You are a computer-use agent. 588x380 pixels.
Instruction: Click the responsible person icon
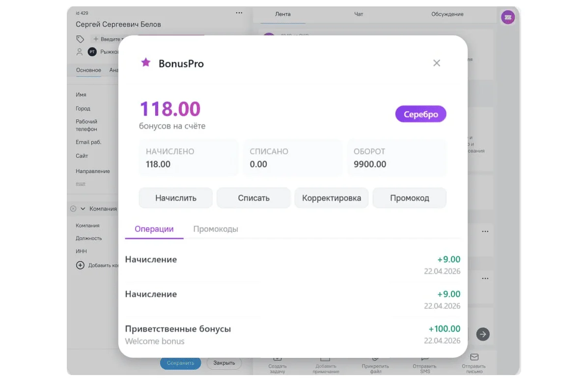(80, 52)
